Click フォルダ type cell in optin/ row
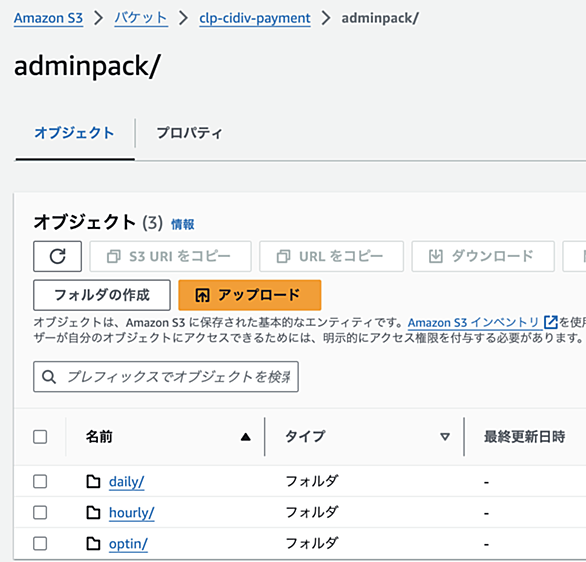Screen dimensions: 586x562 tap(312, 544)
